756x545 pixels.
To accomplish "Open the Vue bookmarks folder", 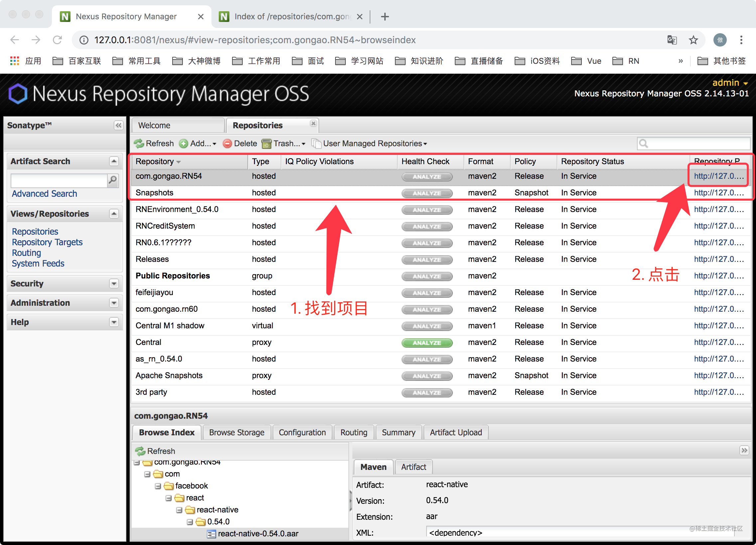I will pyautogui.click(x=587, y=61).
